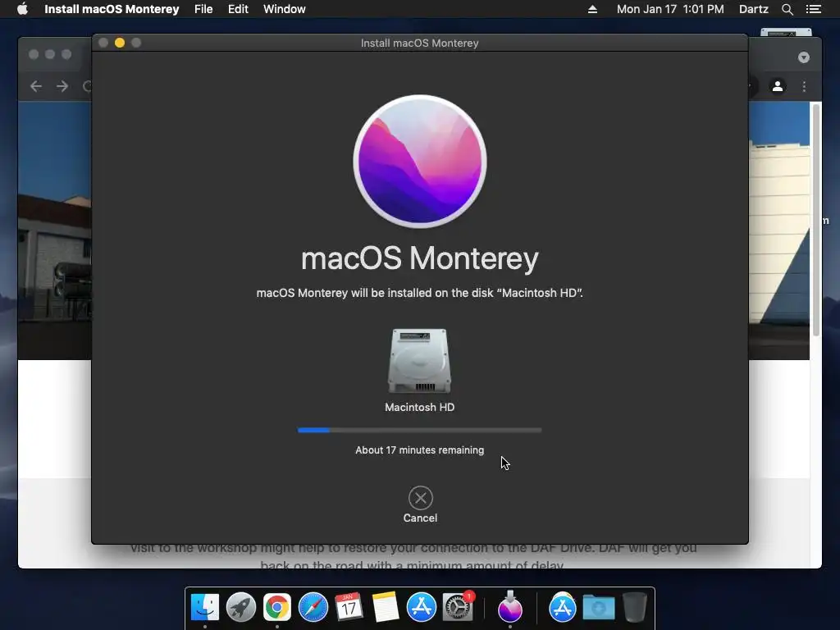Open the Window menu
840x630 pixels.
[285, 9]
